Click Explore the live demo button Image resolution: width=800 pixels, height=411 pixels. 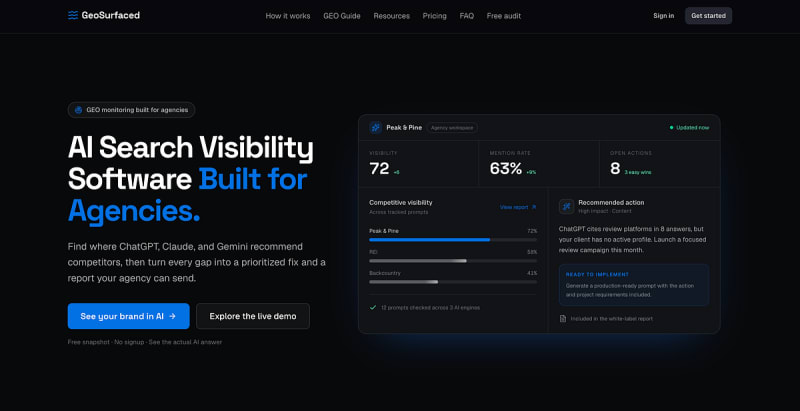click(x=253, y=316)
